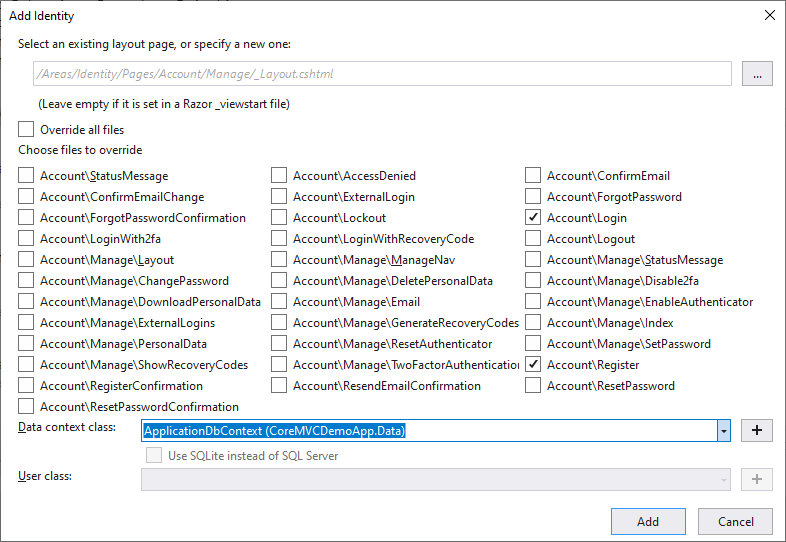Click the 'Choose files to override' label

[x=80, y=150]
